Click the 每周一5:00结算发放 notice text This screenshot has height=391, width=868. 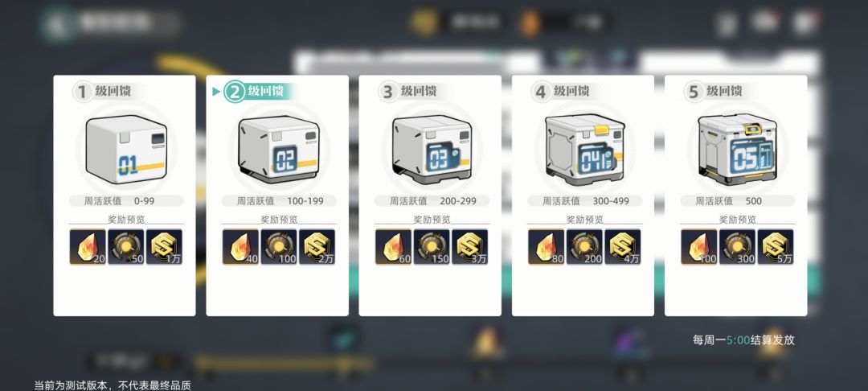[x=743, y=340]
